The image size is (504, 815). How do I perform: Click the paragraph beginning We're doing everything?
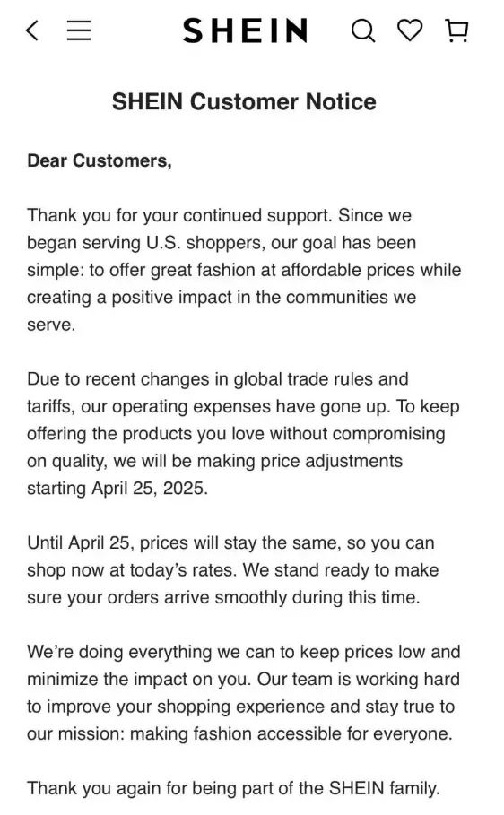coord(243,692)
